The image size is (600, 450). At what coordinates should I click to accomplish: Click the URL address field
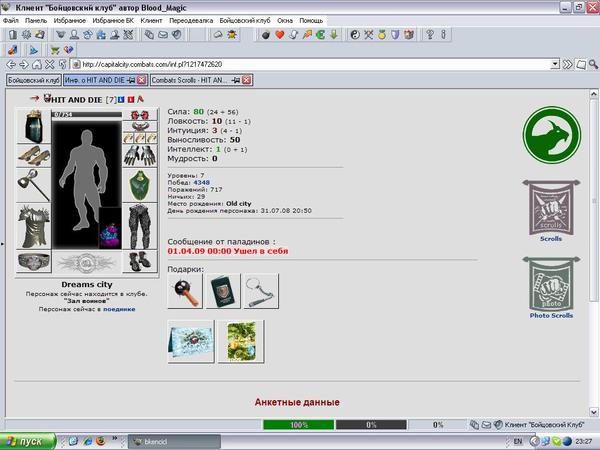316,64
